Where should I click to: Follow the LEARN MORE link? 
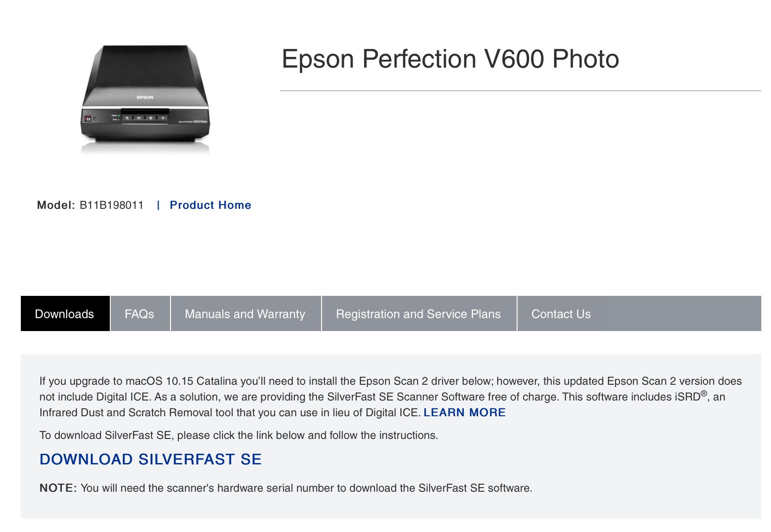(x=464, y=413)
